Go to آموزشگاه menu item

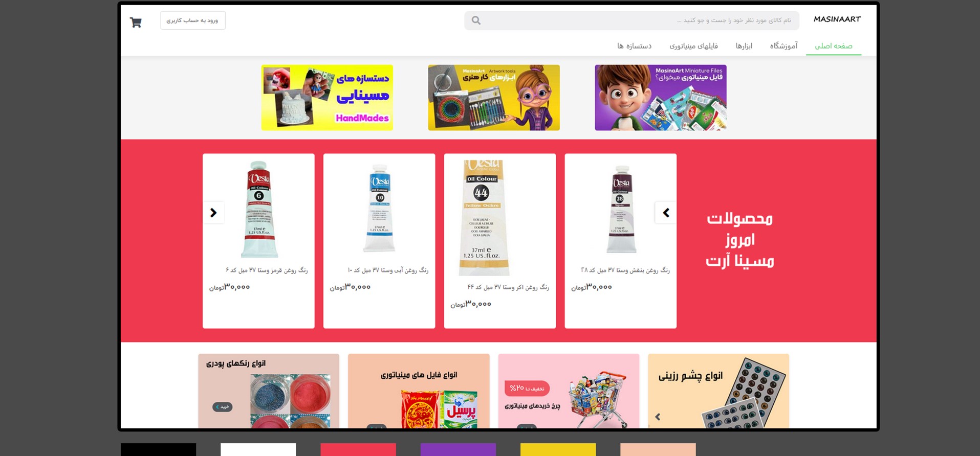pyautogui.click(x=783, y=46)
